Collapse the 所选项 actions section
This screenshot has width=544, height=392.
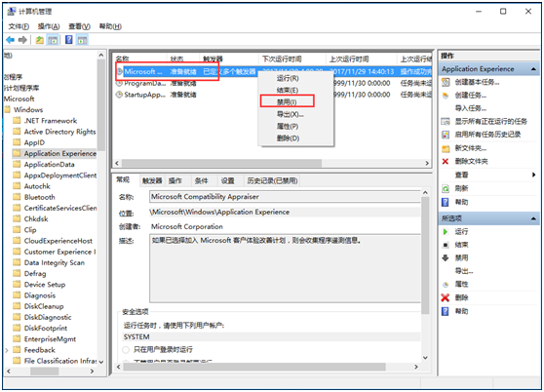533,218
